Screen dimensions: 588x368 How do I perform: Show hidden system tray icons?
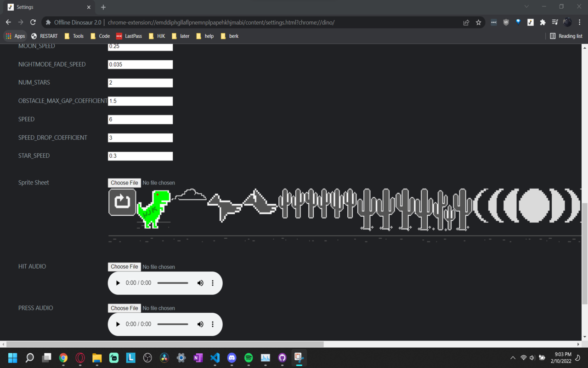(513, 358)
